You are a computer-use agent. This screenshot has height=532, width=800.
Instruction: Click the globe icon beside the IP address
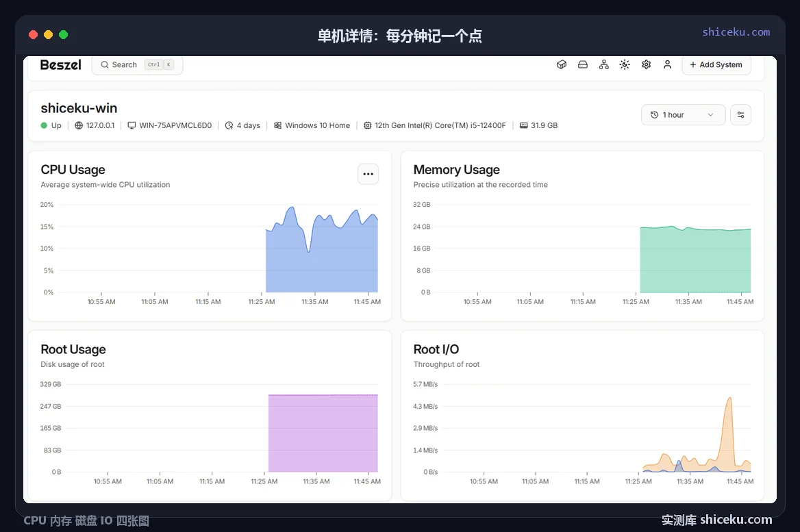pyautogui.click(x=79, y=125)
